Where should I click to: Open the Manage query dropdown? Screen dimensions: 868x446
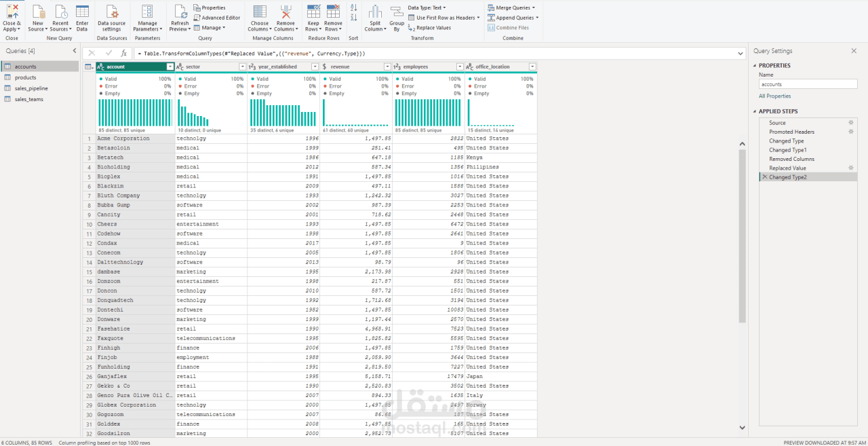click(x=208, y=28)
